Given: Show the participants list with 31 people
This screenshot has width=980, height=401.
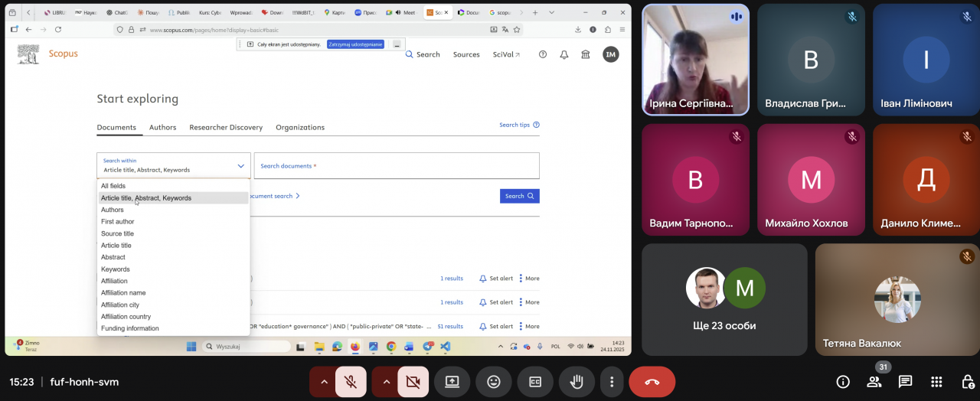Looking at the screenshot, I should pos(874,382).
